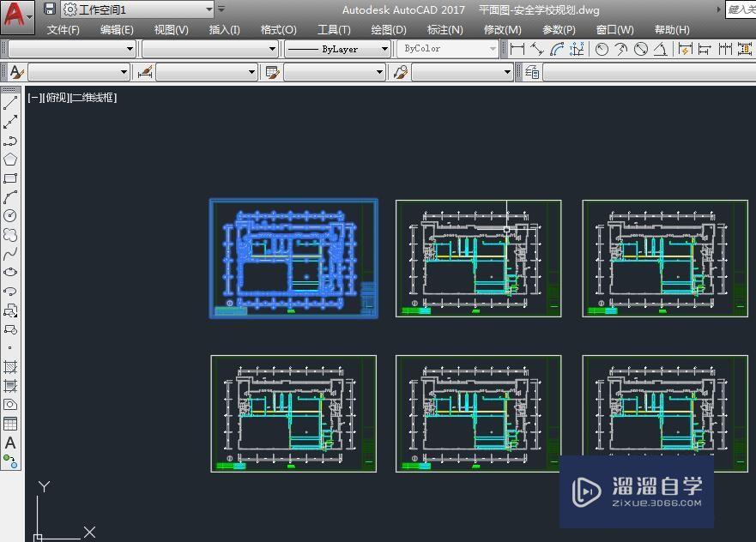Select the Elliptical Arc tool
The width and height of the screenshot is (756, 542).
[x=10, y=292]
